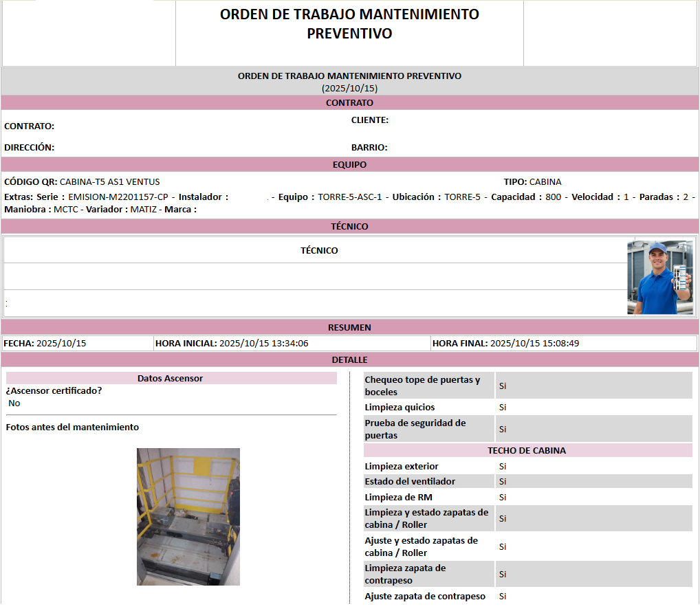
Task: Click the TIPO: CABINA field
Action: click(532, 182)
